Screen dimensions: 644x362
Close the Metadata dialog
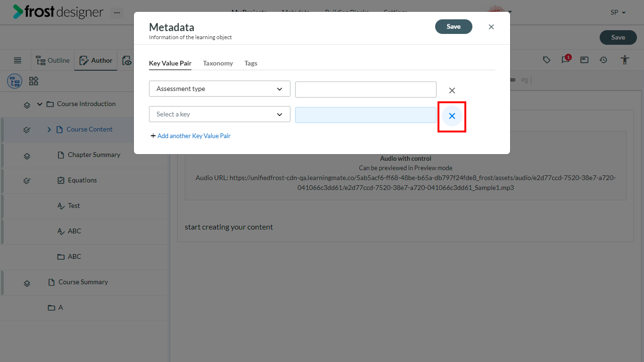tap(491, 27)
